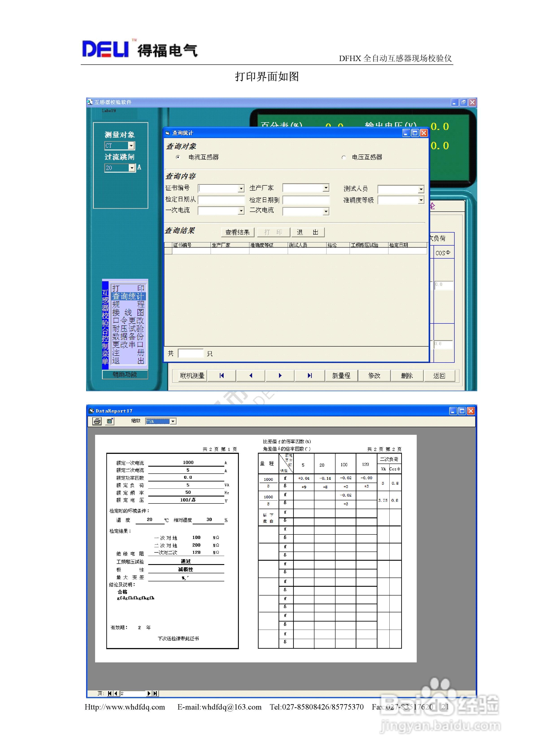534x756 pixels.
Task: Expand the 证书编号 combo box
Action: pos(241,188)
